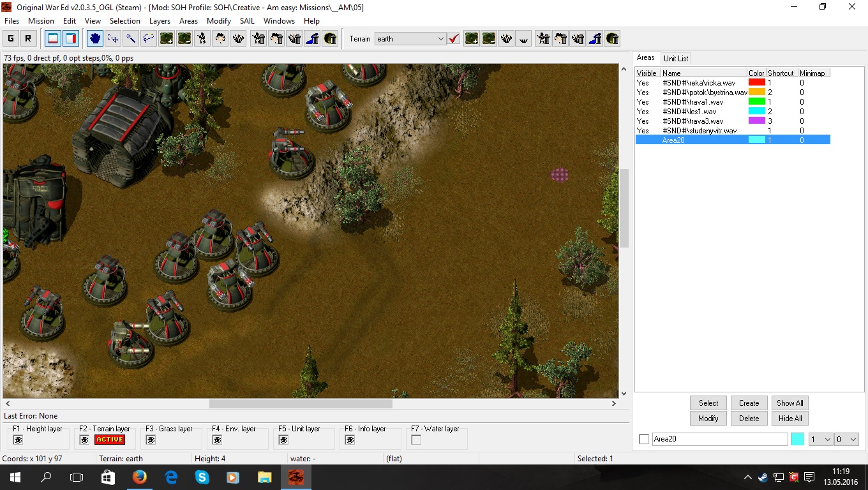Viewport: 868px width, 490px height.
Task: Open the area minimap dropdown showing 0
Action: pos(846,439)
